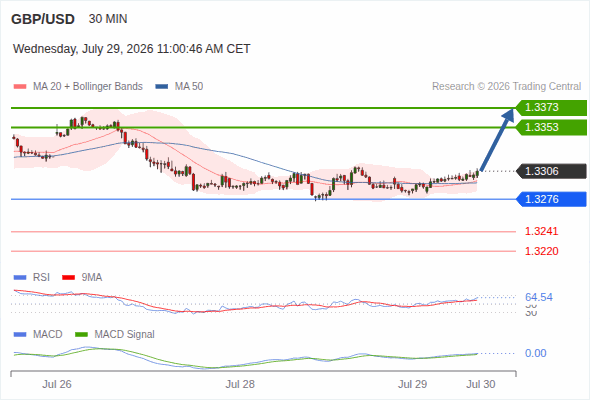
Task: Click the 1.3241 red support level label
Action: pyautogui.click(x=541, y=231)
